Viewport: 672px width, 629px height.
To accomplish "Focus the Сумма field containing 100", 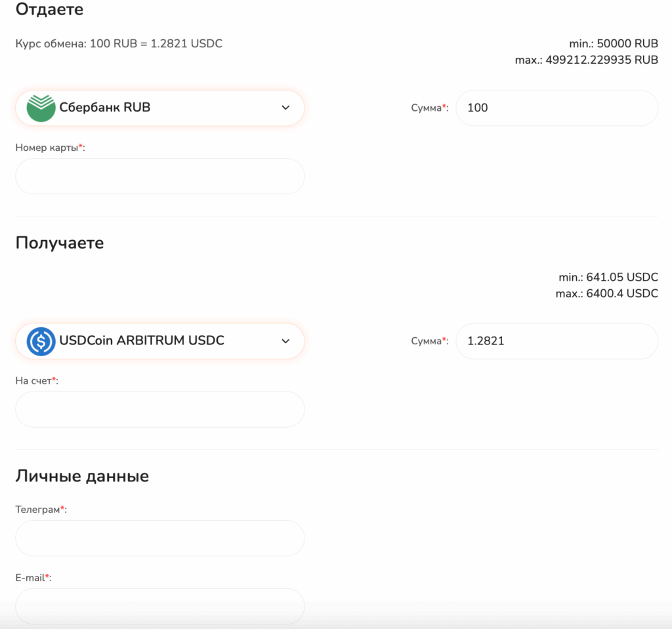I will coord(556,108).
